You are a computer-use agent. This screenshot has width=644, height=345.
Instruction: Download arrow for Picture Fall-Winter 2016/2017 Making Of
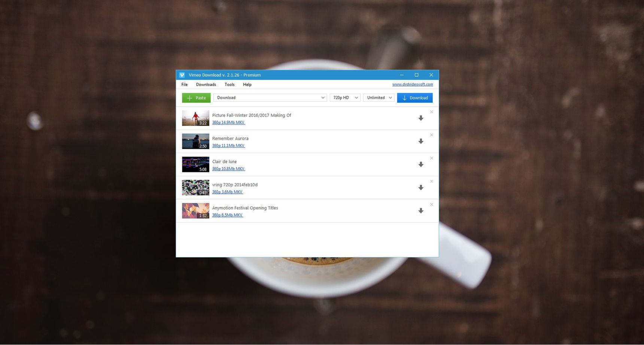(x=421, y=118)
